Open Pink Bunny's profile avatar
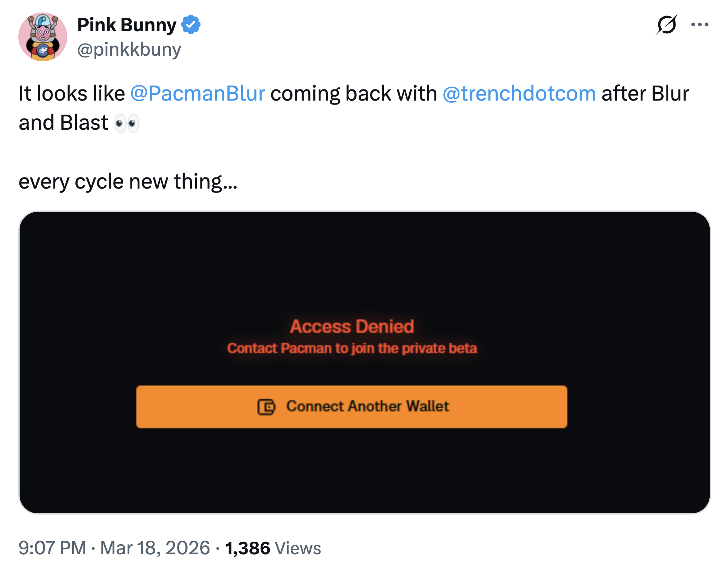 43,37
